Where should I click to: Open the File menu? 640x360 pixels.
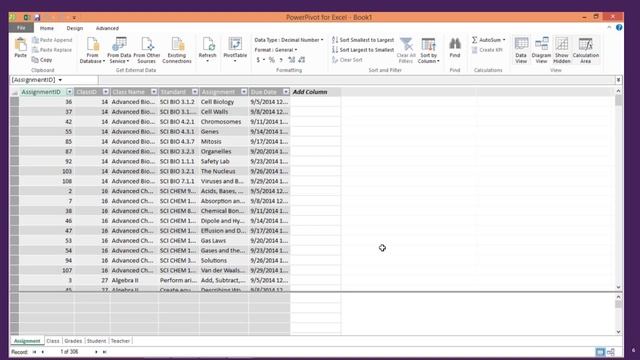21,28
